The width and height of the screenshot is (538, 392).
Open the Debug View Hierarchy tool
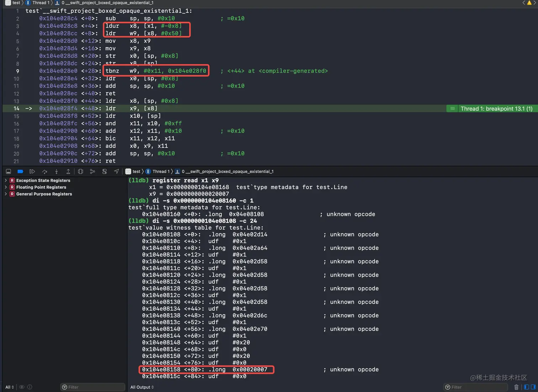pyautogui.click(x=81, y=172)
